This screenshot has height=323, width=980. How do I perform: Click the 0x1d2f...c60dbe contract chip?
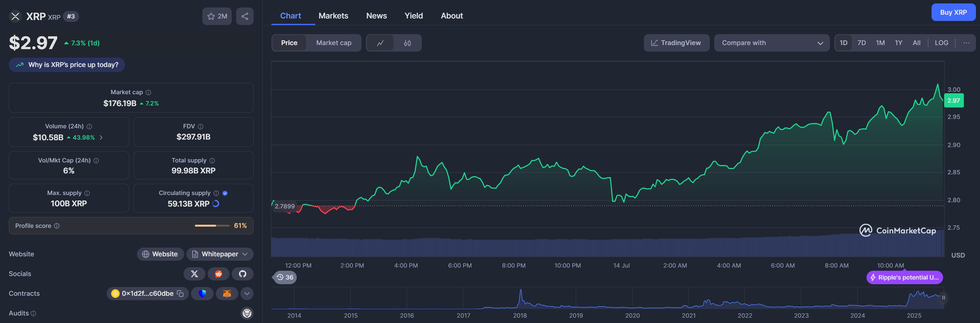point(147,294)
